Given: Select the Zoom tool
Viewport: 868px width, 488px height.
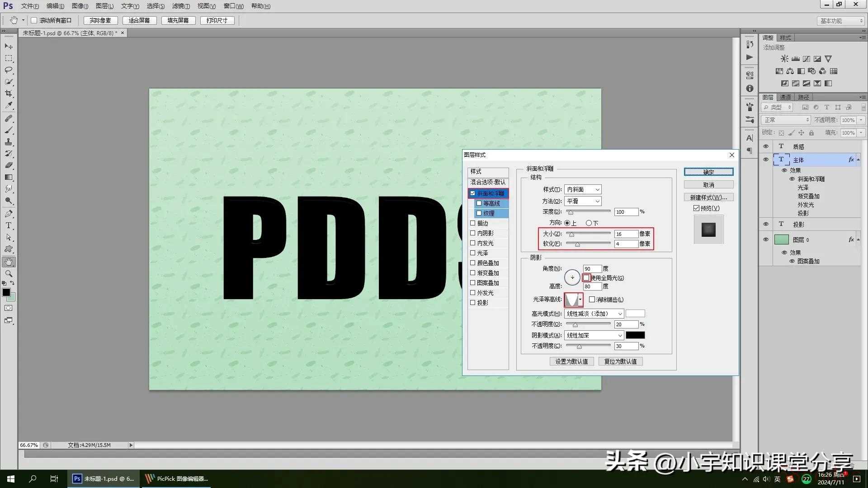Looking at the screenshot, I should coord(9,273).
